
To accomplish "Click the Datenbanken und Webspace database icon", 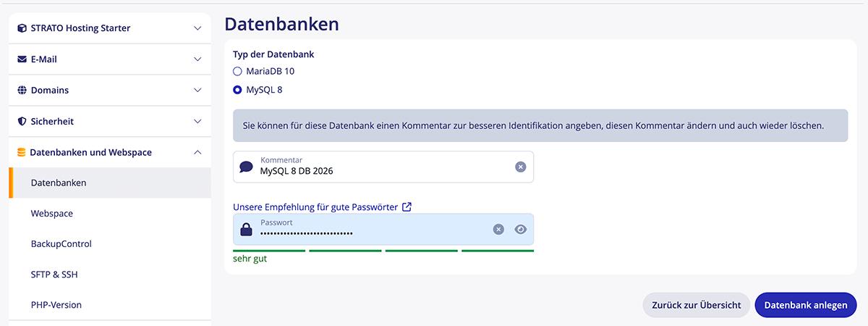I will point(21,152).
